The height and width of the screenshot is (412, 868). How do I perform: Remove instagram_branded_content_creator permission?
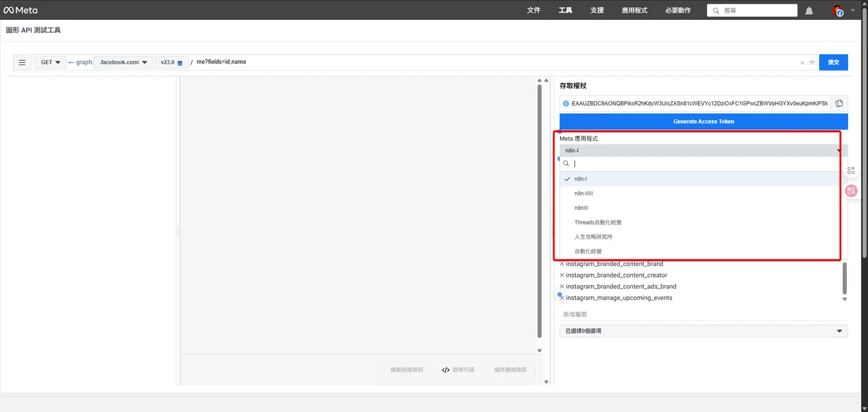(x=562, y=275)
